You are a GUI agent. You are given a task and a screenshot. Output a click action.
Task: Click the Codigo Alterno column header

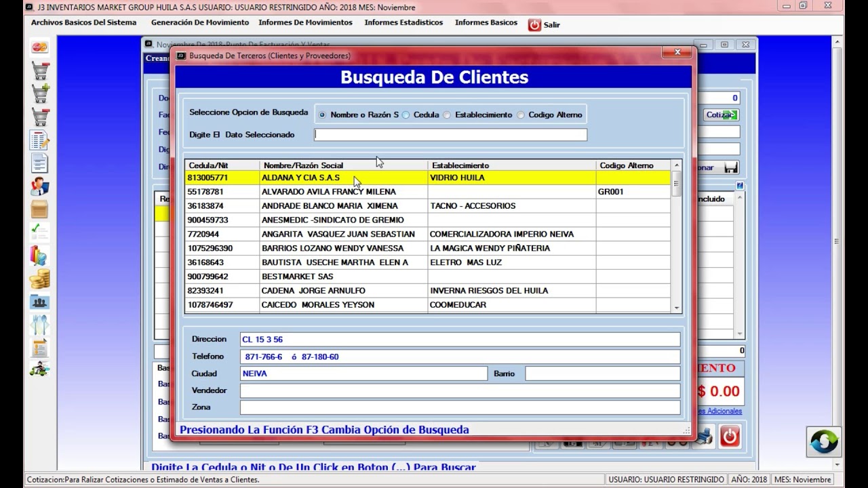[633, 165]
